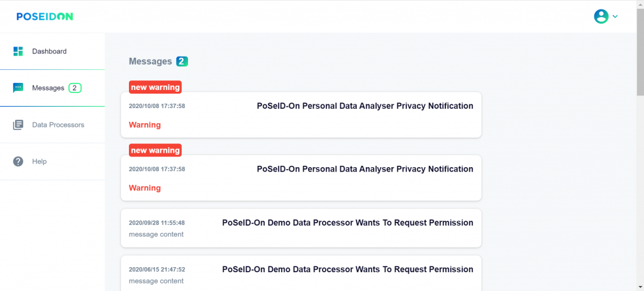Open the first Privacy Notification warning message
644x291 pixels.
pyautogui.click(x=301, y=115)
